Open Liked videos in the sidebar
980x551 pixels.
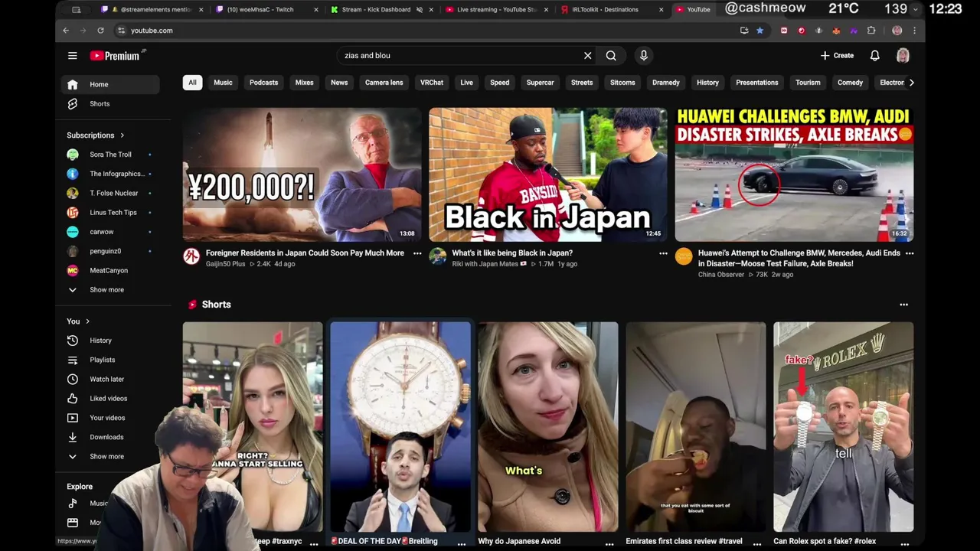pos(110,398)
